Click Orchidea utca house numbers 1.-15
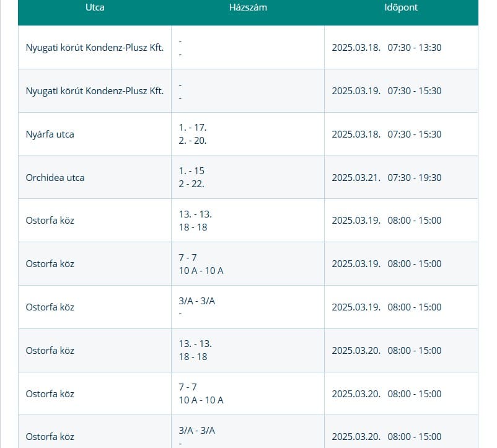The height and width of the screenshot is (448, 497). coord(191,171)
